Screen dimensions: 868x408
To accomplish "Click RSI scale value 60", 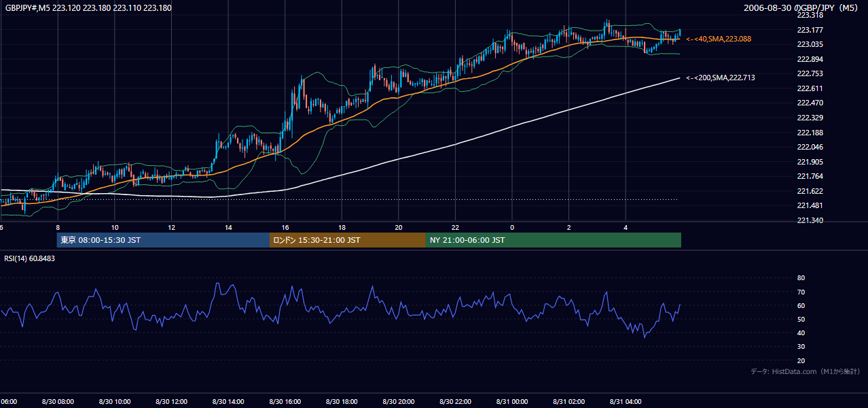I will click(x=801, y=305).
